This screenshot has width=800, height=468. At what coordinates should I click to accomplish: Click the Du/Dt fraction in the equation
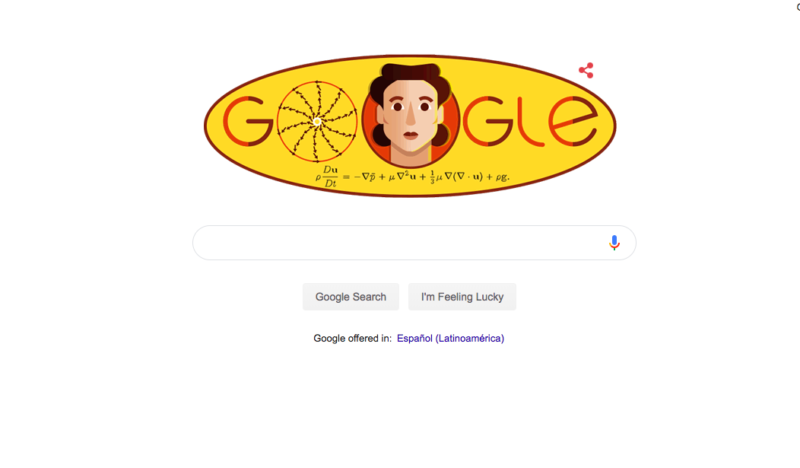(330, 177)
